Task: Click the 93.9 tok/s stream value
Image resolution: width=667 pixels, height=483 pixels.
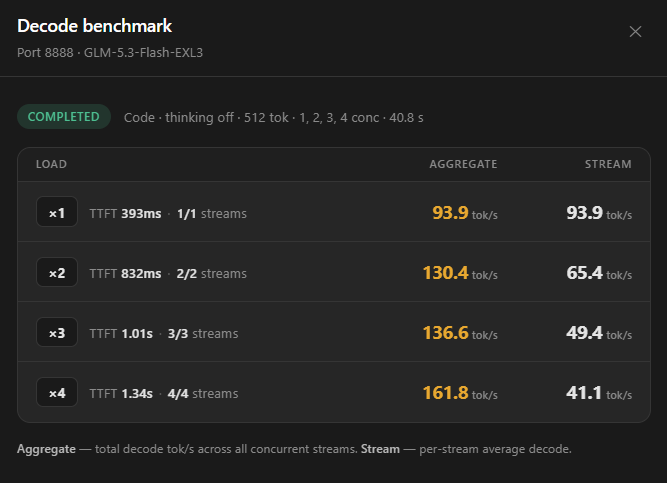Action: coord(599,213)
